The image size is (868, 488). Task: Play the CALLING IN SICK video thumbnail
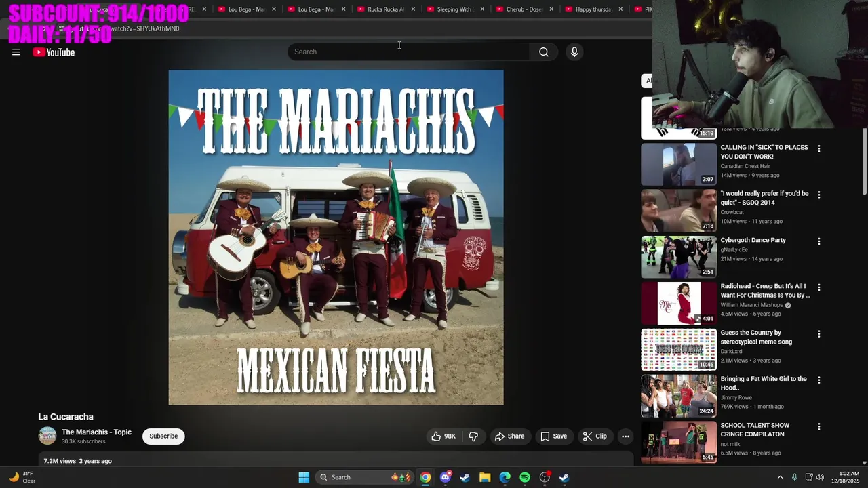point(679,164)
